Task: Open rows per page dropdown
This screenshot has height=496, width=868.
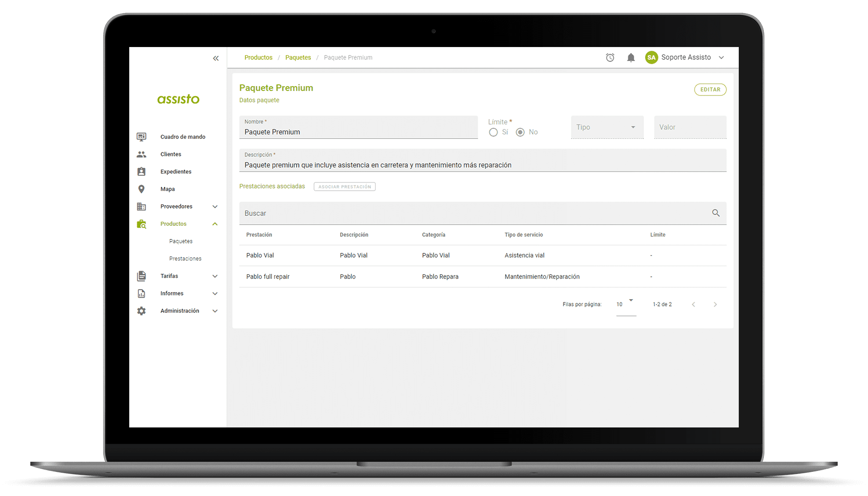Action: pos(626,304)
